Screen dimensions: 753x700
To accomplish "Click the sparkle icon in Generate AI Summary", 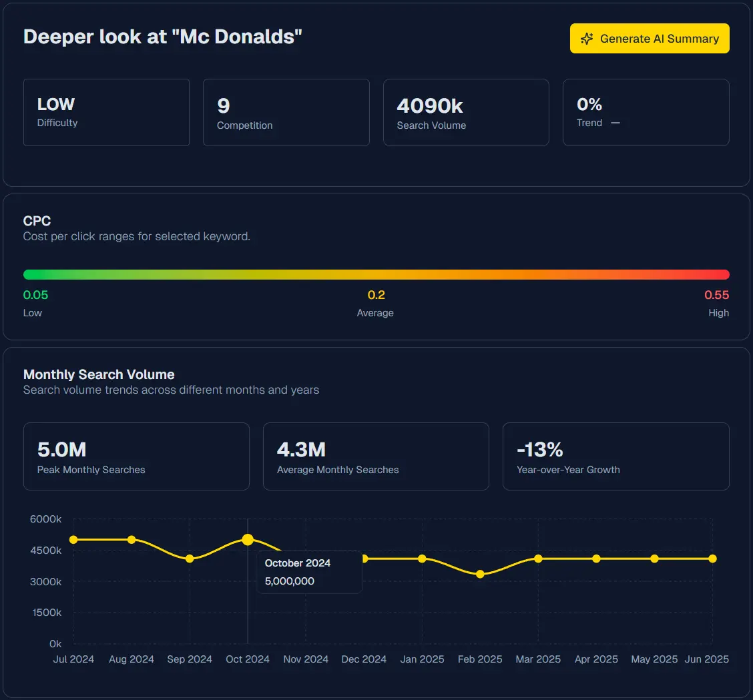I will tap(587, 39).
